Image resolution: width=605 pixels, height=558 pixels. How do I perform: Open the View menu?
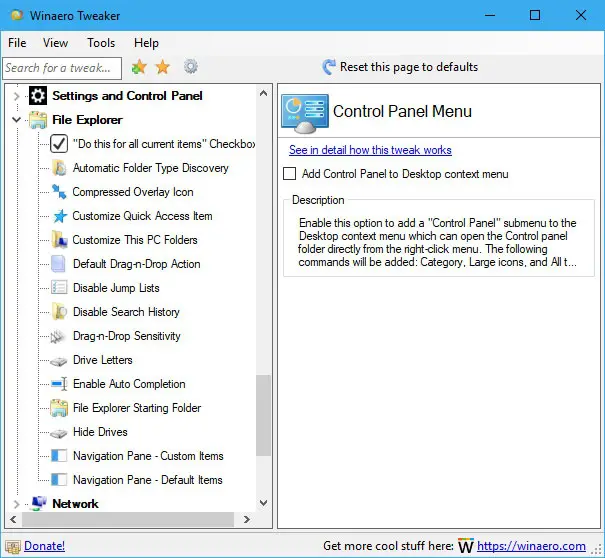55,42
